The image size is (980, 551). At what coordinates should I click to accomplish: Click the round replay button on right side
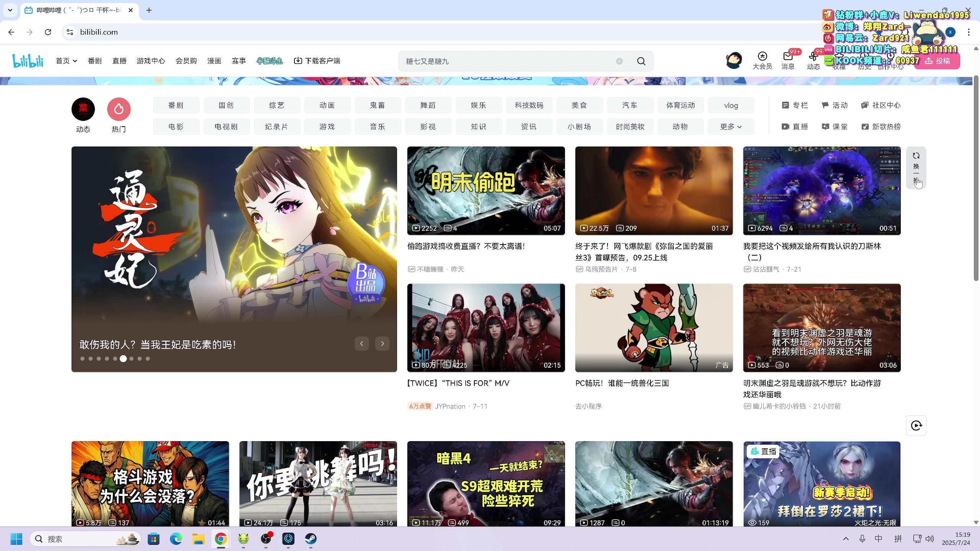[x=916, y=425]
